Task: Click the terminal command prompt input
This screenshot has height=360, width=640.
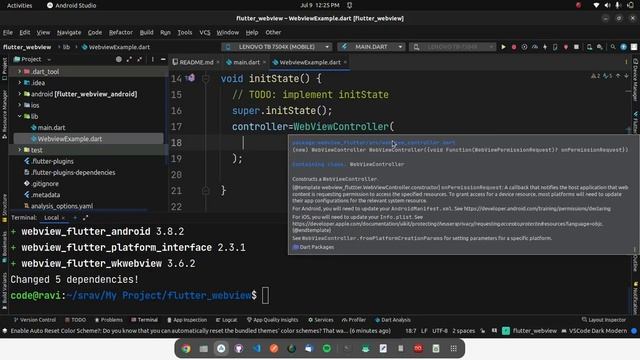Action: [265, 296]
